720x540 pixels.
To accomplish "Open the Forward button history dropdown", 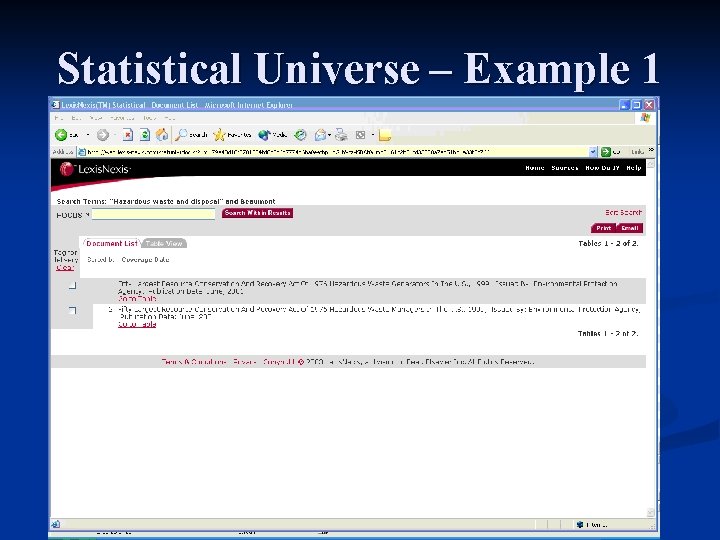I will [x=115, y=135].
